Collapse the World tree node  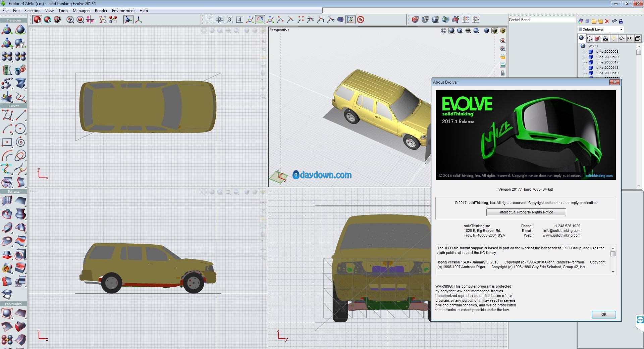[x=583, y=46]
